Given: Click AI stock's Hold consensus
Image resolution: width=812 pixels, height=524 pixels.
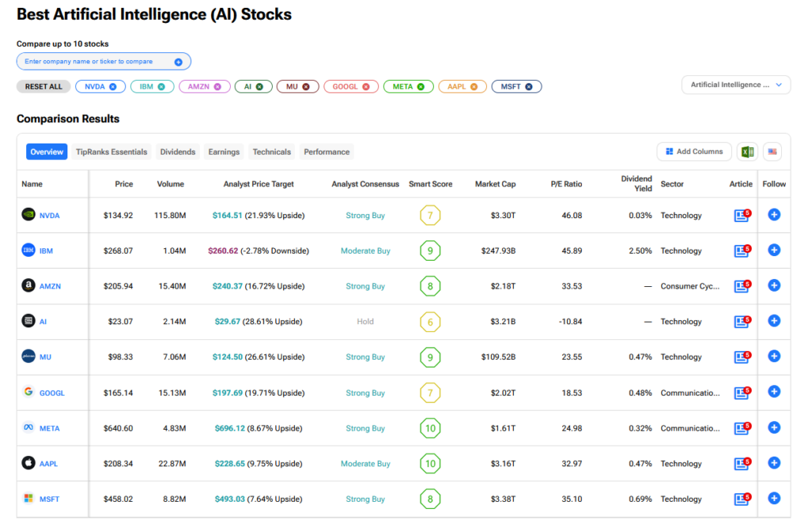Looking at the screenshot, I should [x=365, y=322].
